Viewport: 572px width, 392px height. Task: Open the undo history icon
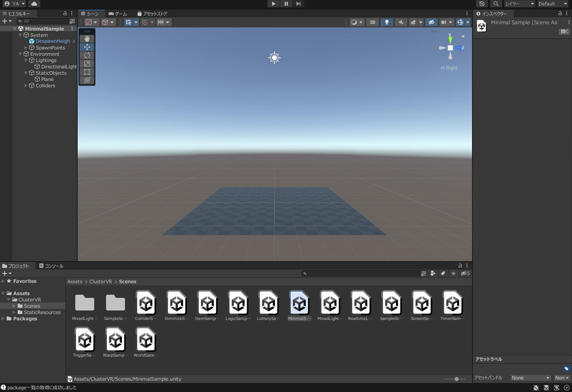coord(482,4)
